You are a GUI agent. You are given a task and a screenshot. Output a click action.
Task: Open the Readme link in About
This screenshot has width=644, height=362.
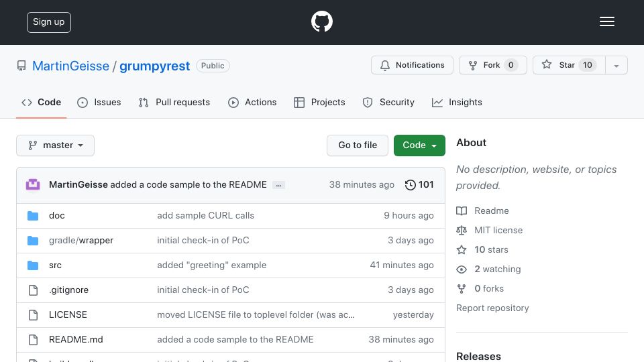491,211
